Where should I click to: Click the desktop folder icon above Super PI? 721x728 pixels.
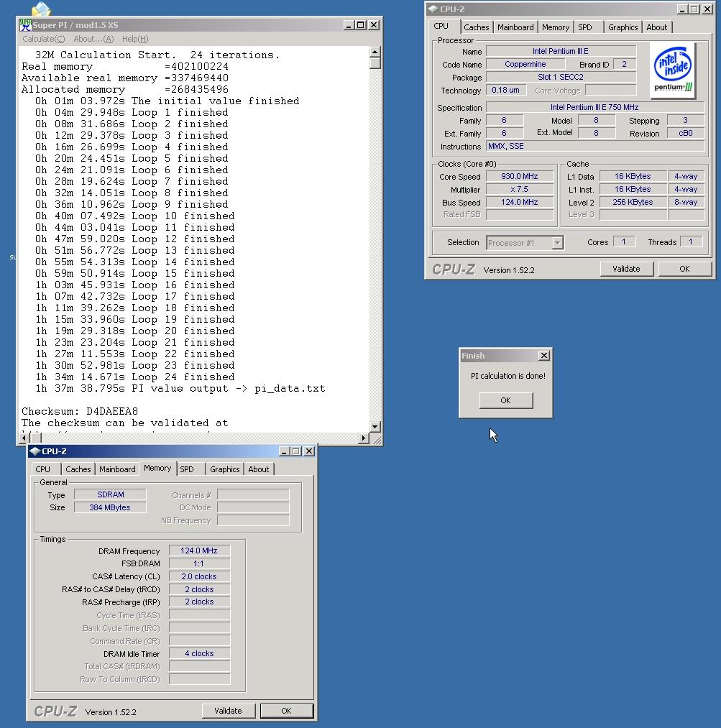tap(41, 9)
